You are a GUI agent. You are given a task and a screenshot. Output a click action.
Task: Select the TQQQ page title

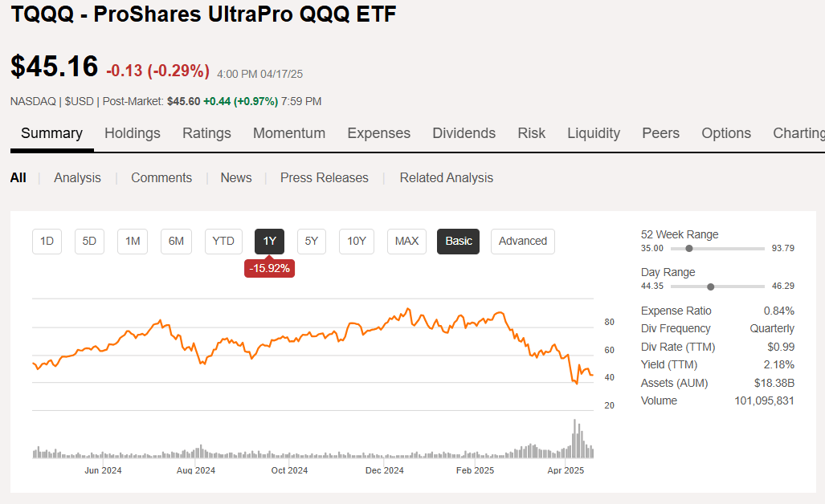click(201, 14)
